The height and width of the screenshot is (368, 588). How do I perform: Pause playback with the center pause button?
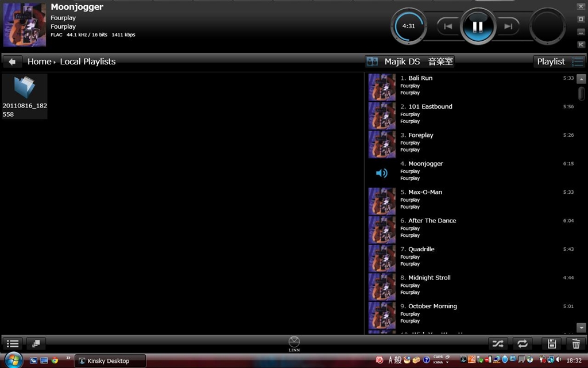tap(478, 26)
